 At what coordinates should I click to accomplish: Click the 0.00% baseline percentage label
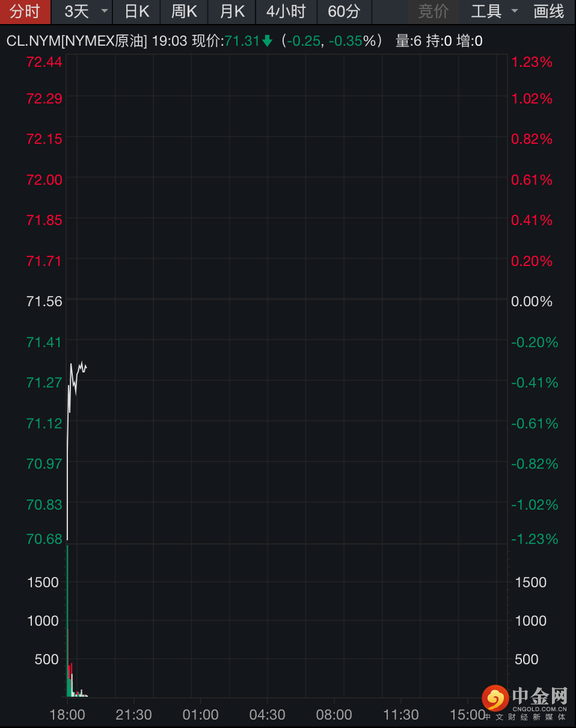[x=532, y=301]
